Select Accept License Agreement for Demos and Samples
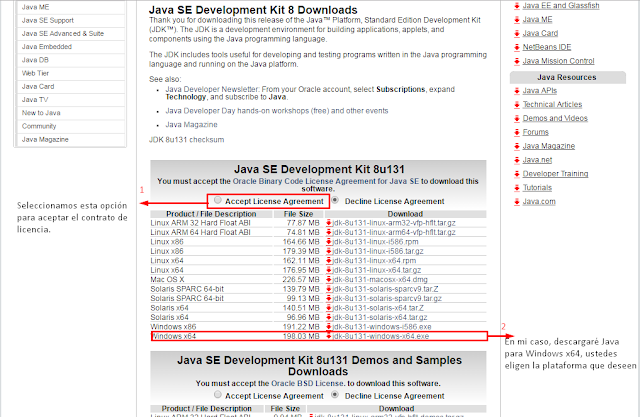 pos(218,395)
